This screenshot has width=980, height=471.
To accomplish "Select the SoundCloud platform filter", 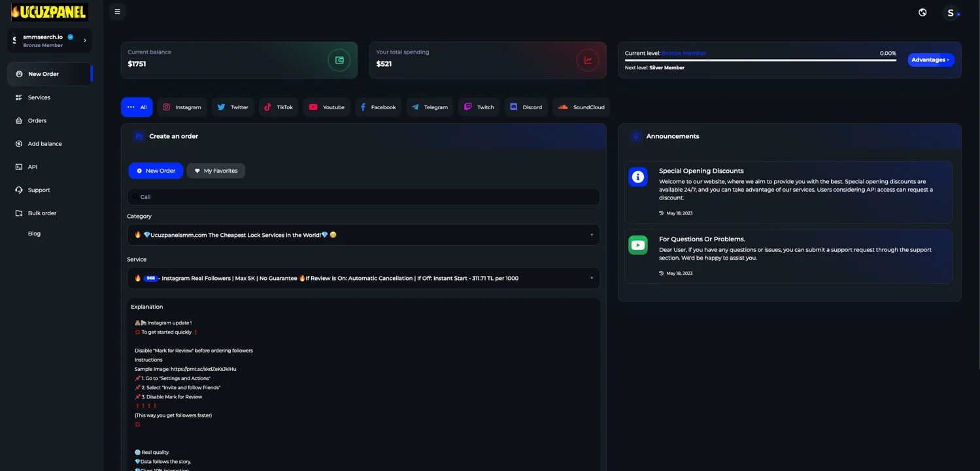I will pyautogui.click(x=581, y=107).
